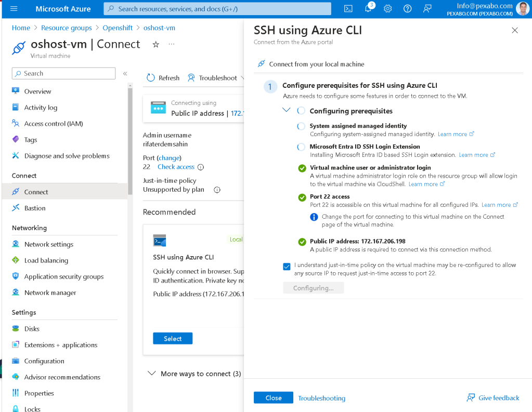This screenshot has width=532, height=412.
Task: Click the Close button in the SSH panel
Action: 274,398
